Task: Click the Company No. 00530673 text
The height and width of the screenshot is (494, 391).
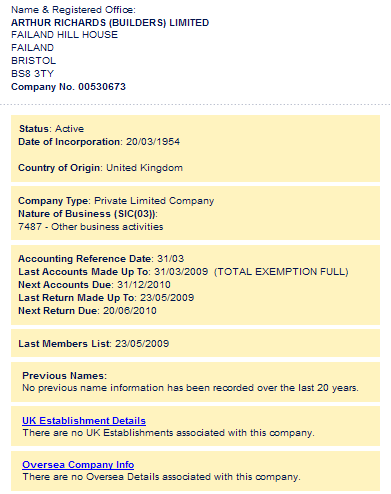Action: pyautogui.click(x=68, y=87)
